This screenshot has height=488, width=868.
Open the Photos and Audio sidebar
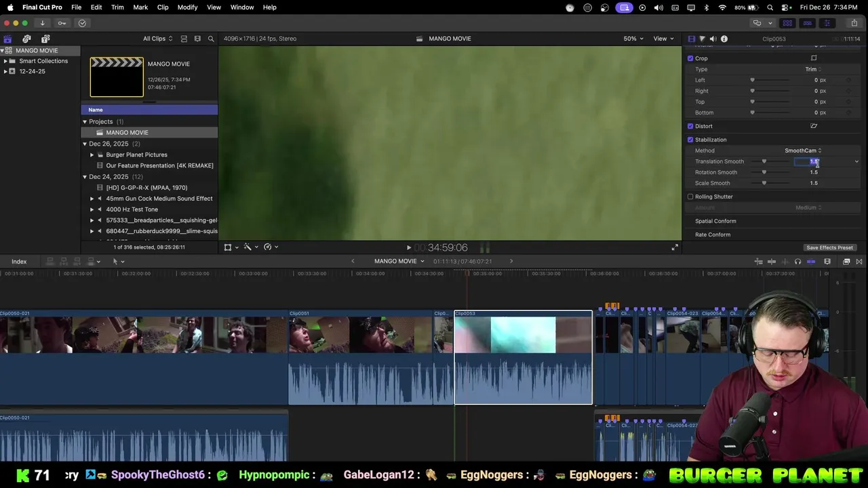click(26, 39)
